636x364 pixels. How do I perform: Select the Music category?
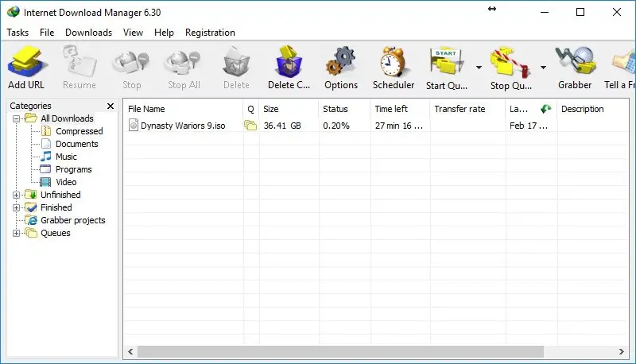66,157
